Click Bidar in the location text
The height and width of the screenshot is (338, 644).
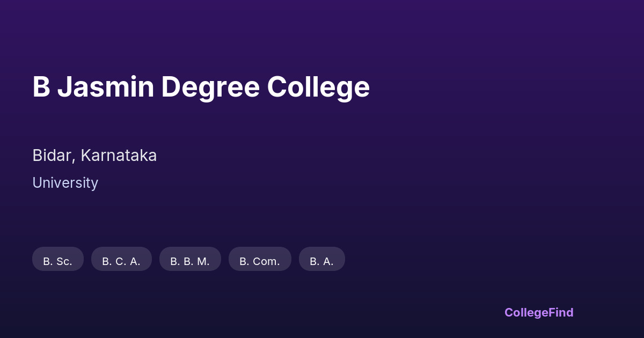click(54, 156)
